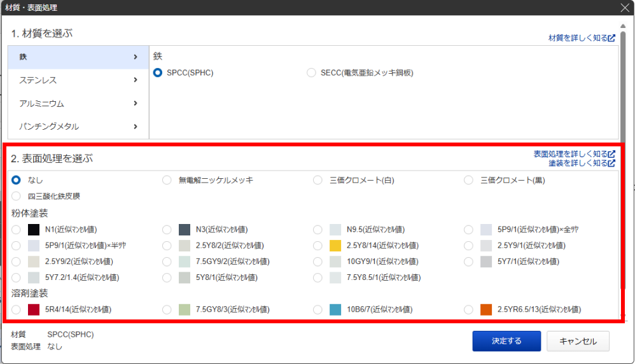This screenshot has height=364, width=635.
Task: Click the 5Y7/1 gray color swatch
Action: pos(486,262)
